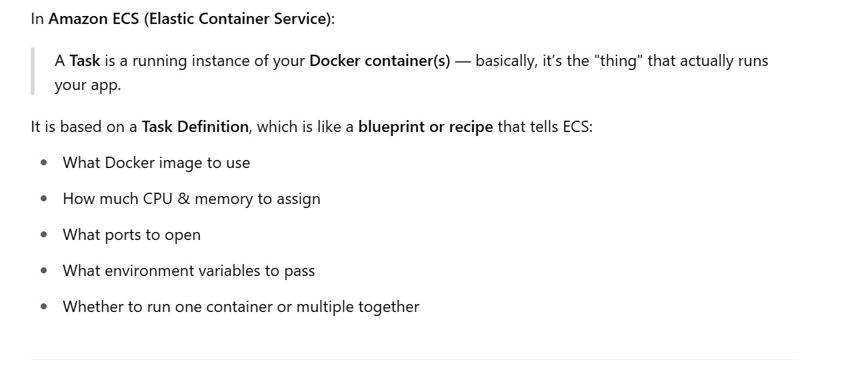
Task: Click the bold 'Docker container(s)' text
Action: 379,61
